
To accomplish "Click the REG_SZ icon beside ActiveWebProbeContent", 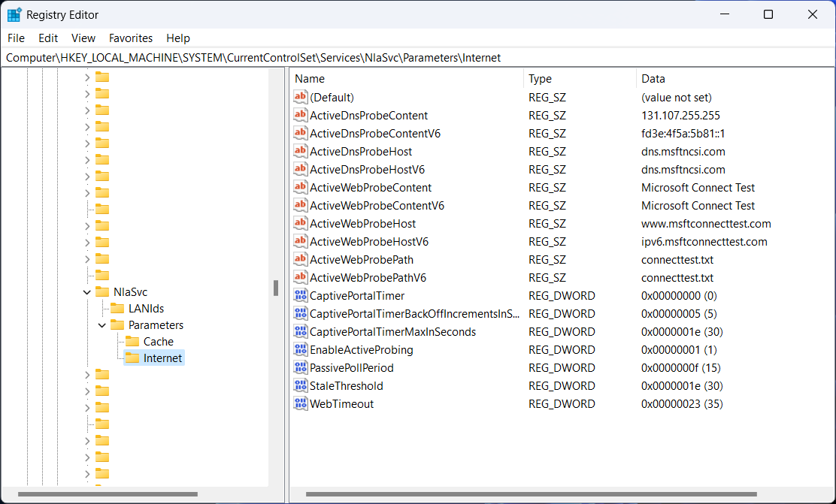I will [300, 187].
